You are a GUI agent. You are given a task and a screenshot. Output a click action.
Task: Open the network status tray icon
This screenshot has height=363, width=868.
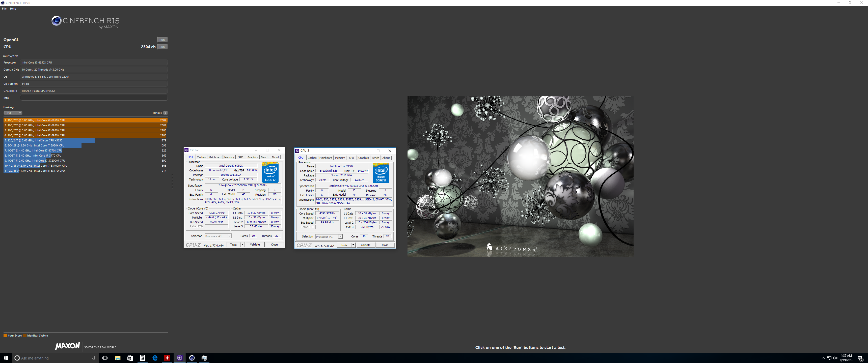pos(829,358)
